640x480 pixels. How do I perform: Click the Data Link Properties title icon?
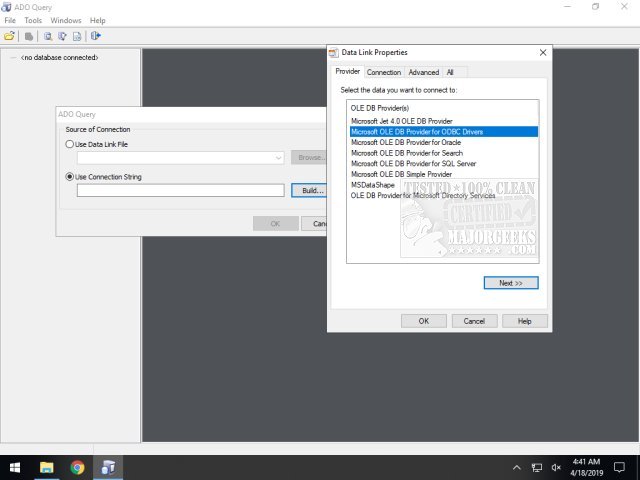tap(334, 53)
